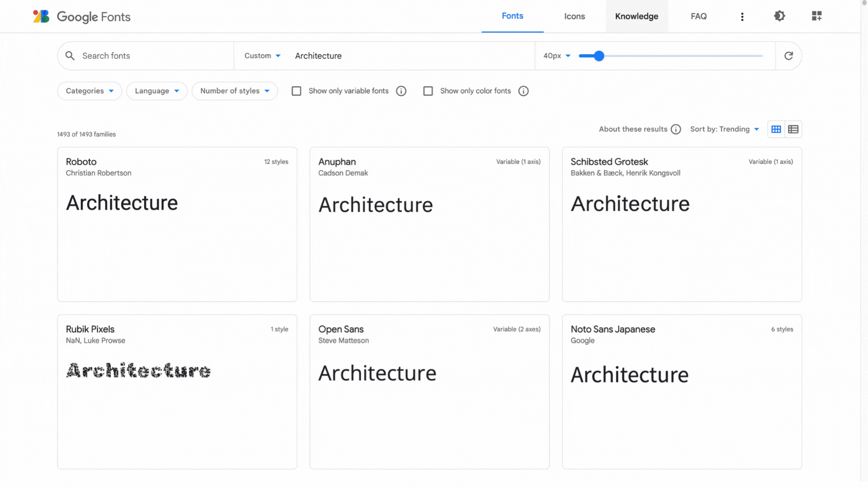Screen dimensions: 868x488
Task: Click info icon next to variable fonts
Action: pyautogui.click(x=401, y=91)
